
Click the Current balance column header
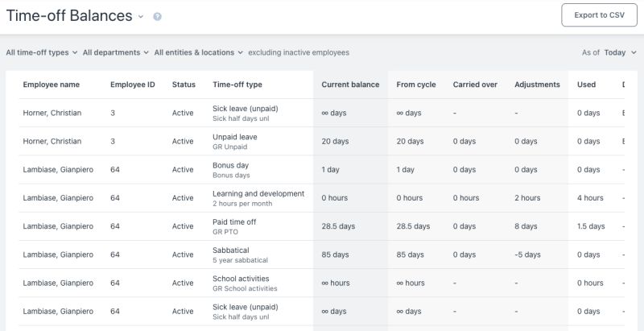[x=350, y=85]
